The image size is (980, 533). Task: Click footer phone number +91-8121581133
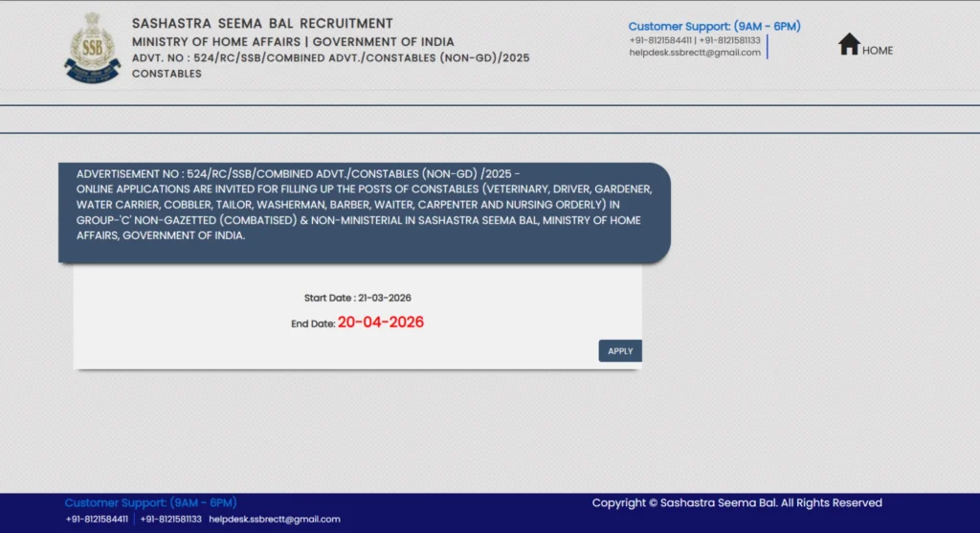[170, 520]
